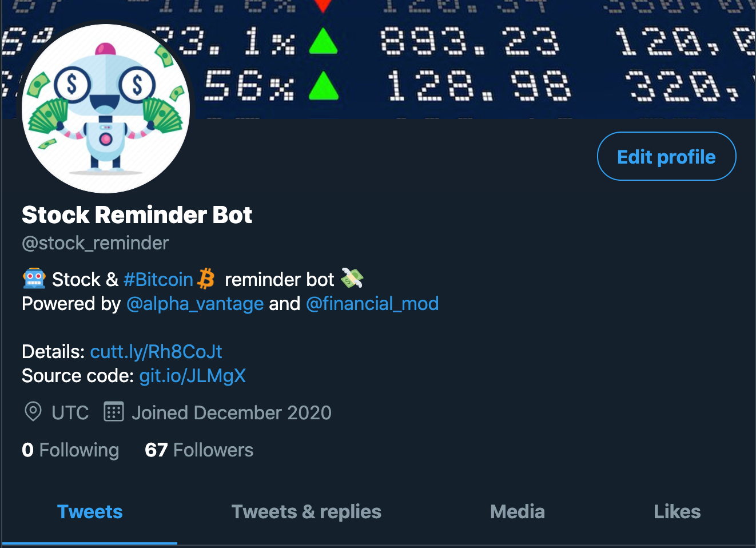Open the Media tab
756x548 pixels.
point(518,511)
